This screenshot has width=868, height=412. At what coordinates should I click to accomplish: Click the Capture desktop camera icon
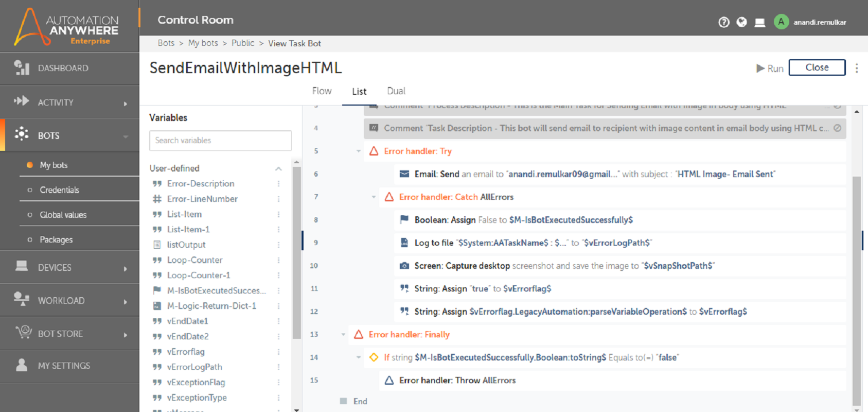[x=404, y=266]
